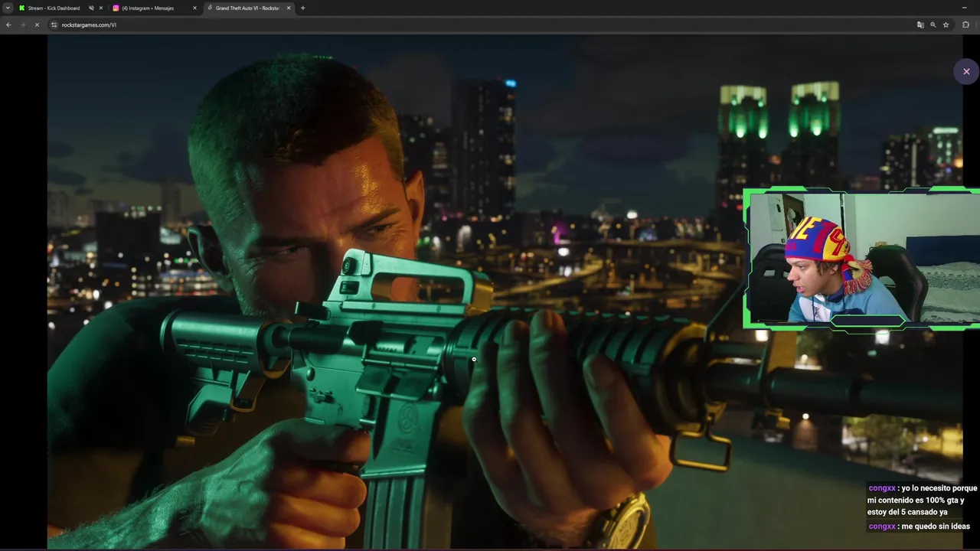Close the Instagram Mensajes tab
Viewport: 980px width, 551px height.
tap(194, 8)
